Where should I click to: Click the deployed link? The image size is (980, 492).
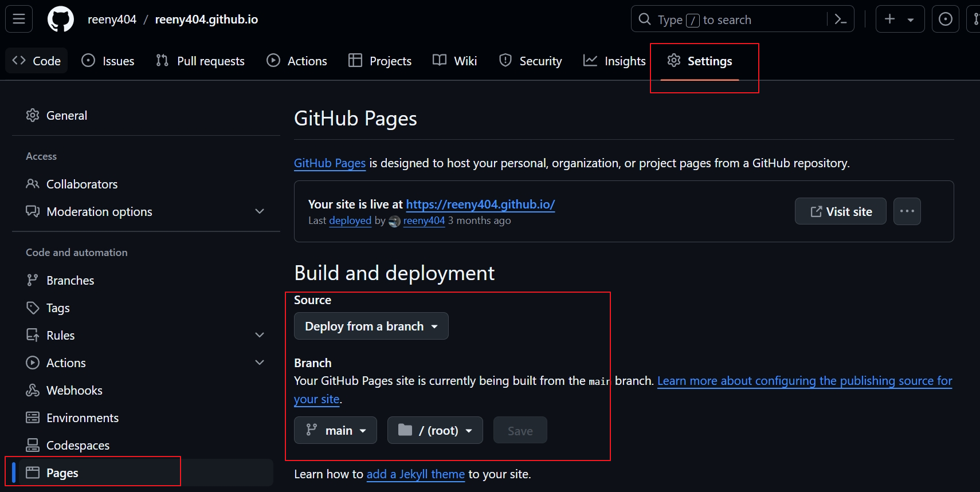(350, 221)
